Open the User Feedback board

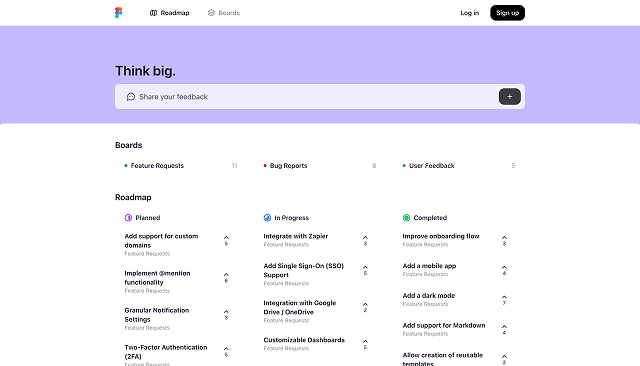(x=459, y=166)
